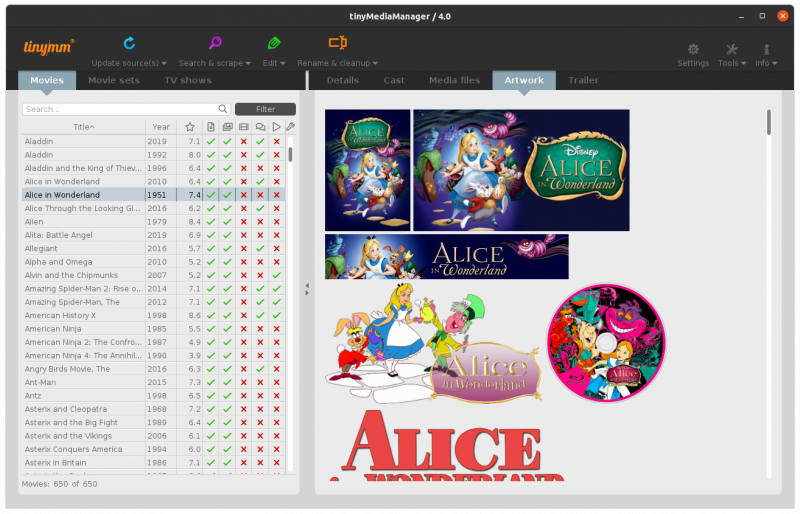
Task: Click the movie list vertical scrollbar
Action: click(290, 155)
